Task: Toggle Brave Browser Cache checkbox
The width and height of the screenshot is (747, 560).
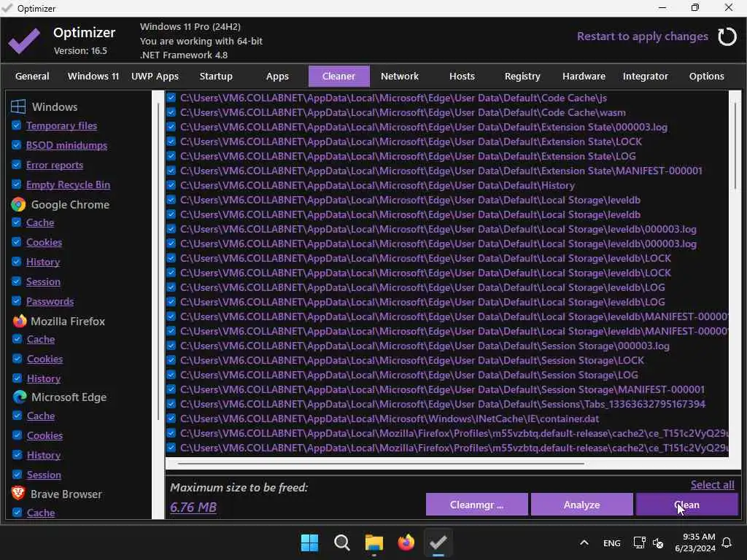Action: point(18,512)
